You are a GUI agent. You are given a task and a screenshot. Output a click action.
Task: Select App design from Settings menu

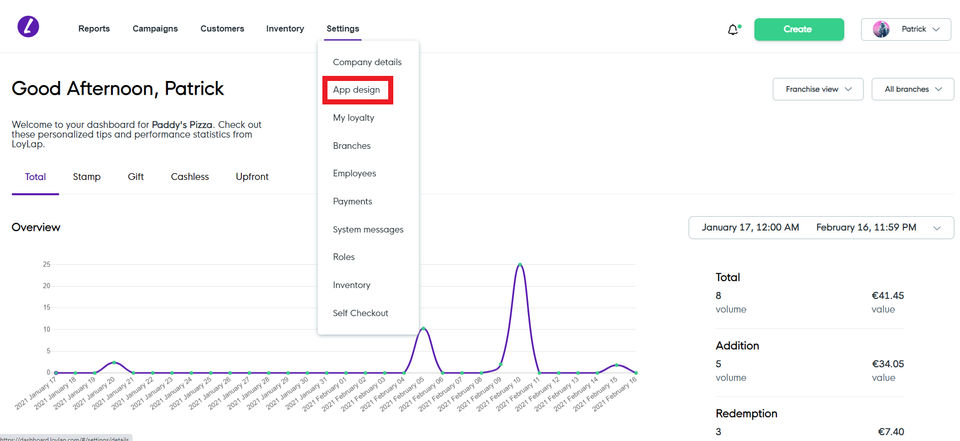coord(357,90)
